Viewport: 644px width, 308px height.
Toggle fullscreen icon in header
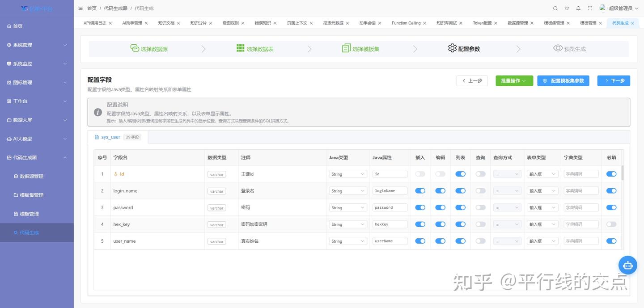(x=590, y=8)
